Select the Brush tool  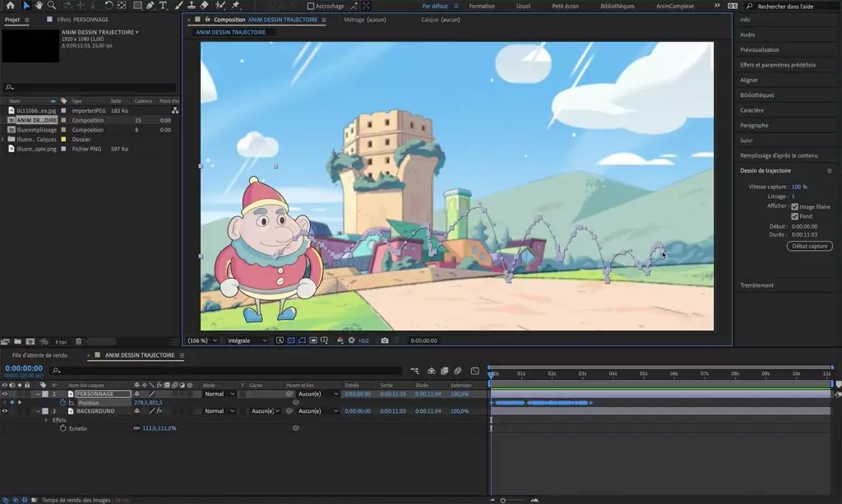(x=178, y=6)
